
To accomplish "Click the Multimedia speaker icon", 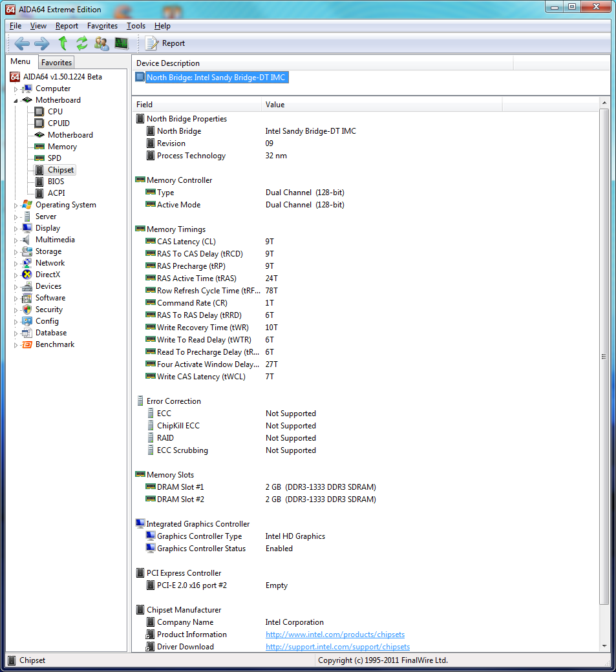I will [x=27, y=240].
